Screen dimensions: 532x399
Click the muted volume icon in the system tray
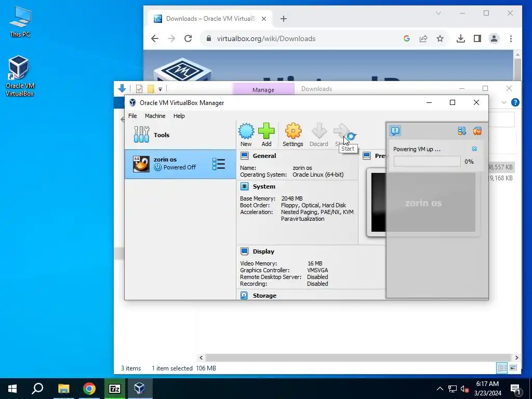(464, 389)
